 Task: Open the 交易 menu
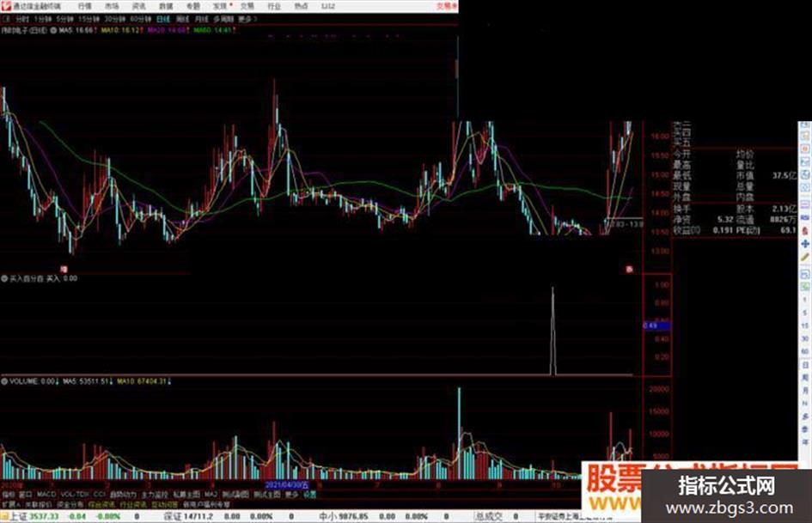click(x=247, y=6)
